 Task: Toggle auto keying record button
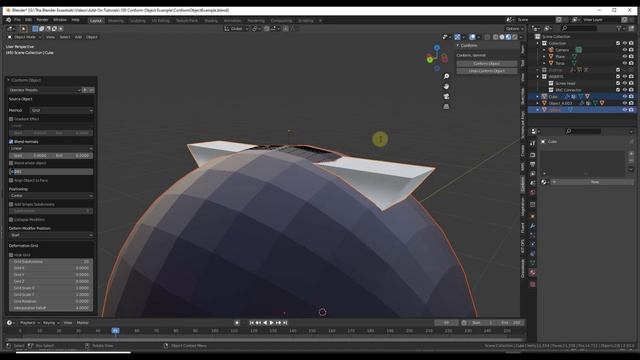coord(237,323)
